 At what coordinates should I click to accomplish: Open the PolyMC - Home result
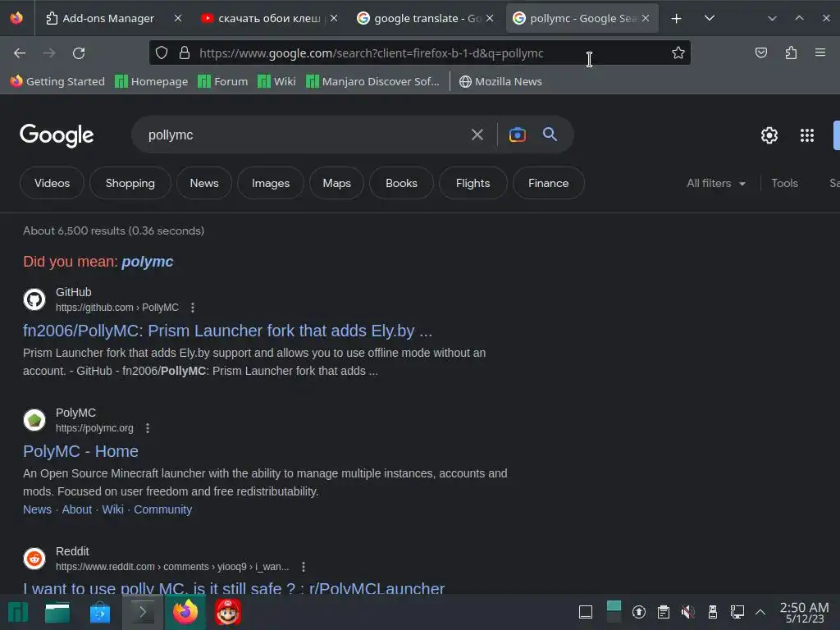coord(80,451)
